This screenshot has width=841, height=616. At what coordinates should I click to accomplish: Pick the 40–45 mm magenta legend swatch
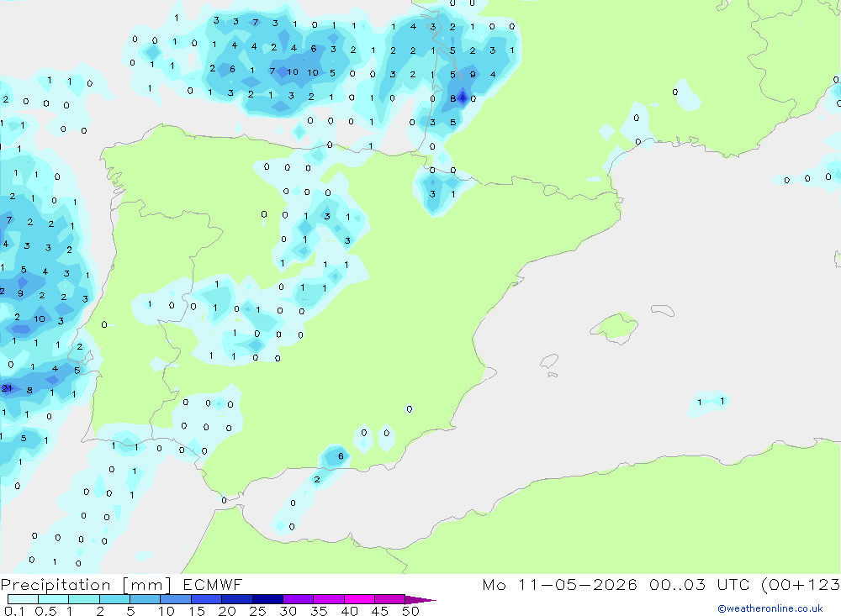(x=359, y=599)
